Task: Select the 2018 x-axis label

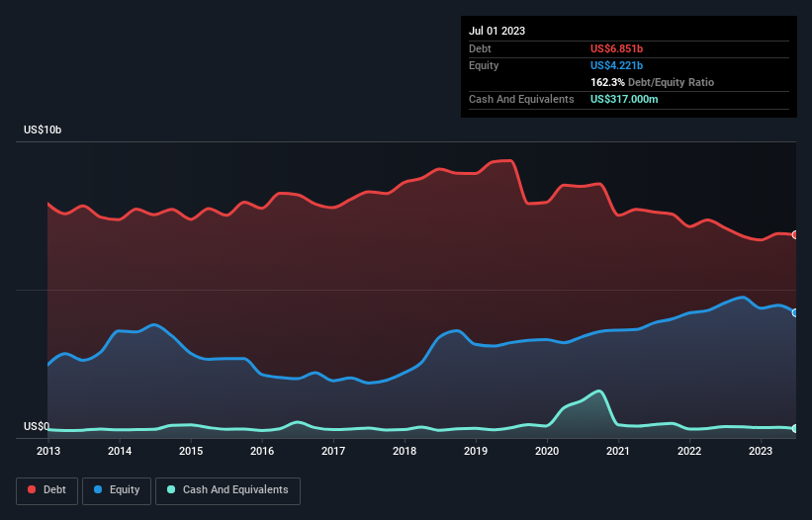Action: (x=405, y=451)
